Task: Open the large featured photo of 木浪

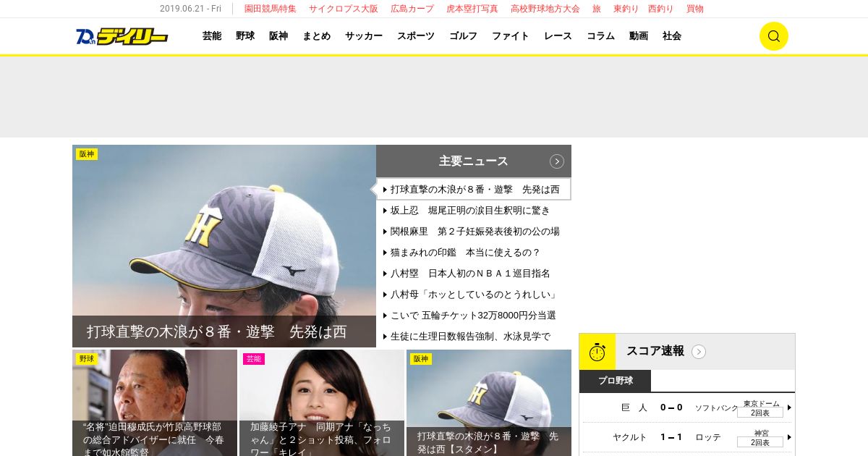Action: [x=224, y=246]
